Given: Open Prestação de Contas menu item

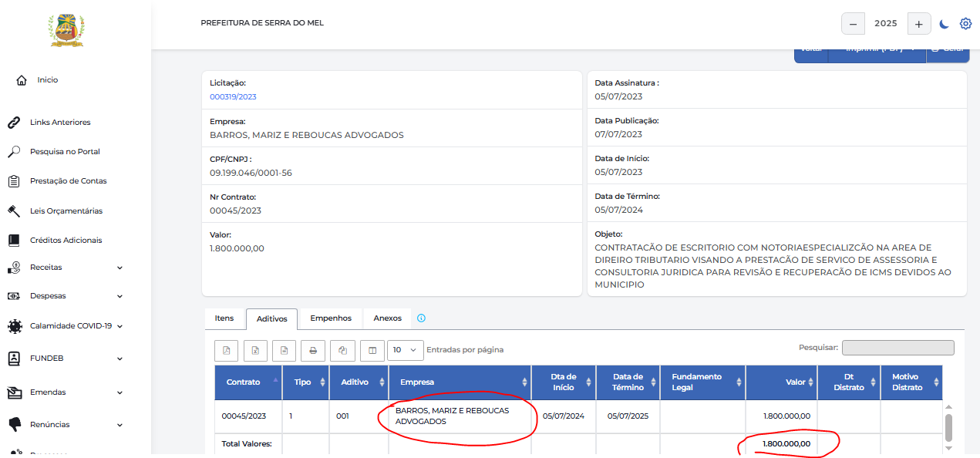Looking at the screenshot, I should pyautogui.click(x=69, y=181).
